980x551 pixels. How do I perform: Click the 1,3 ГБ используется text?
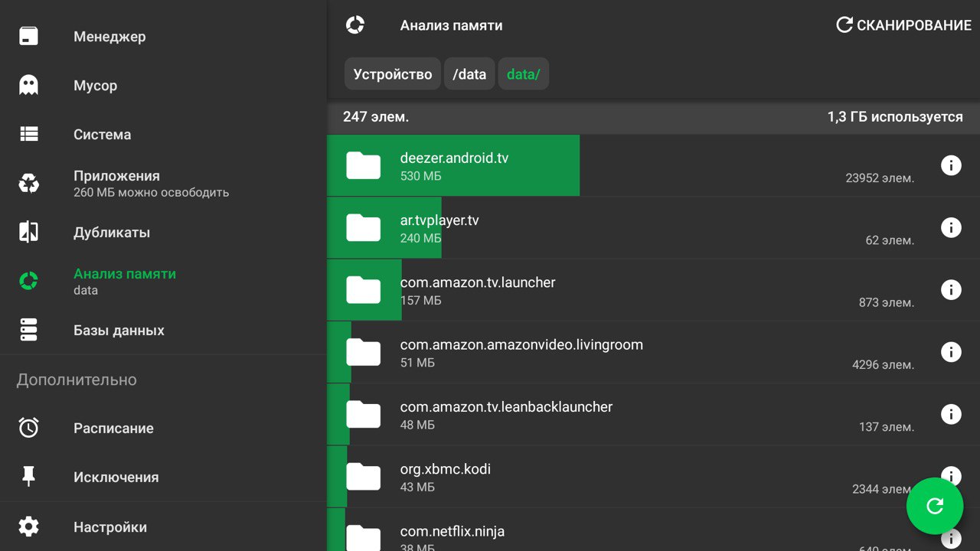895,117
